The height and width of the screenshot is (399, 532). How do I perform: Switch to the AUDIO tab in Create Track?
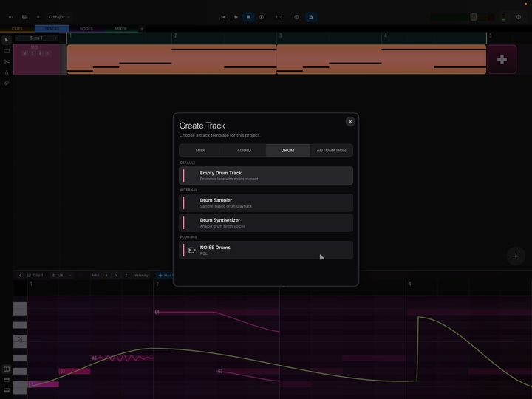244,150
